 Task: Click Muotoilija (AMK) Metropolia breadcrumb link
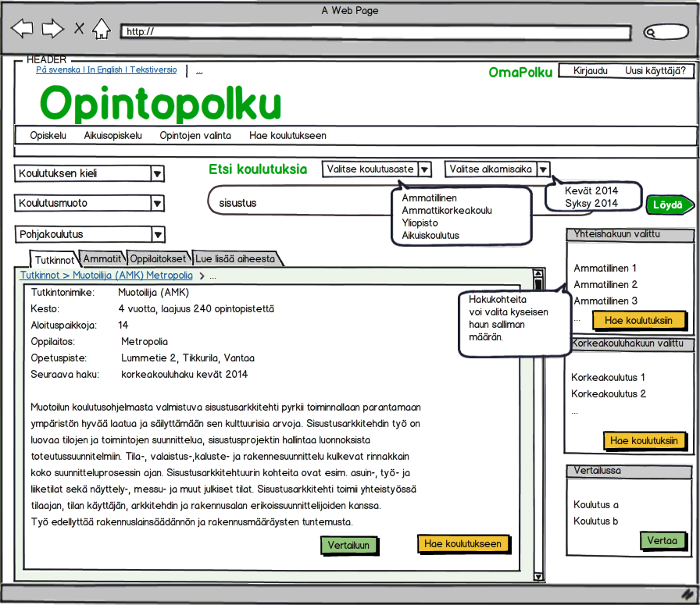(133, 276)
